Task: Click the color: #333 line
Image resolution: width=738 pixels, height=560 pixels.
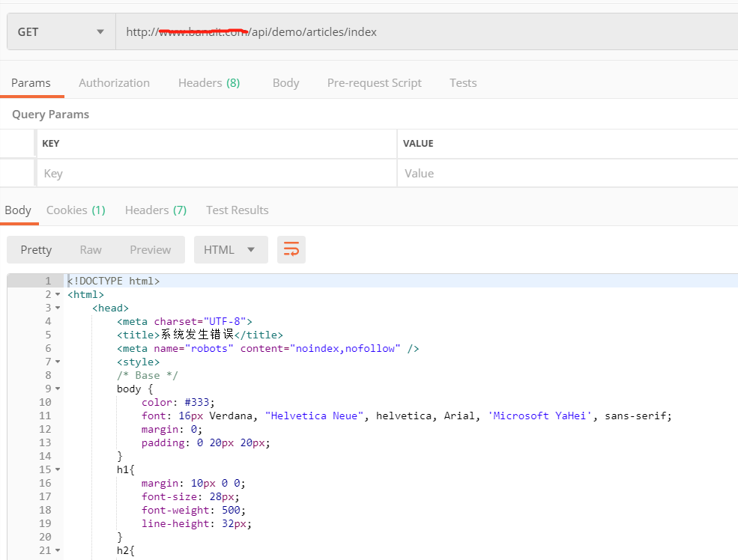Action: pyautogui.click(x=178, y=403)
